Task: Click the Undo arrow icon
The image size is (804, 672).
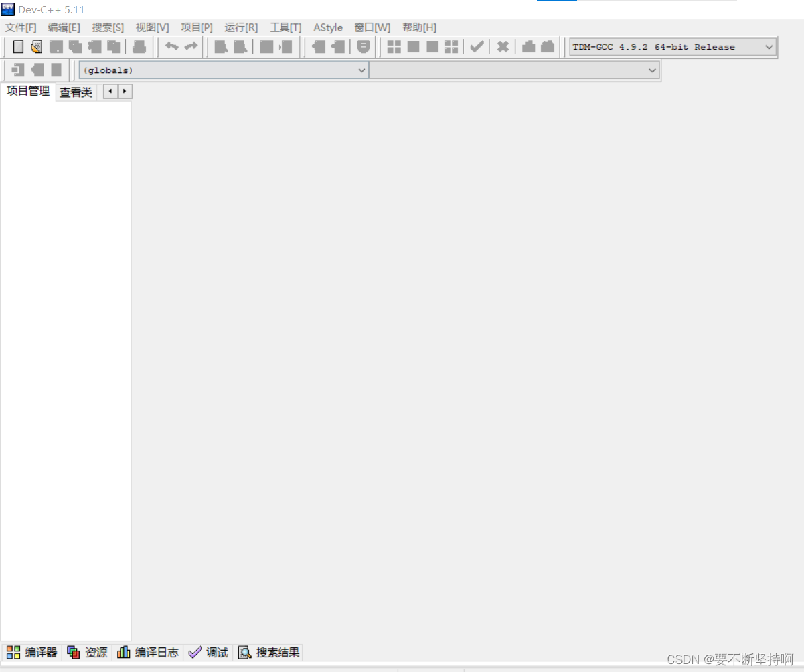Action: click(x=171, y=46)
